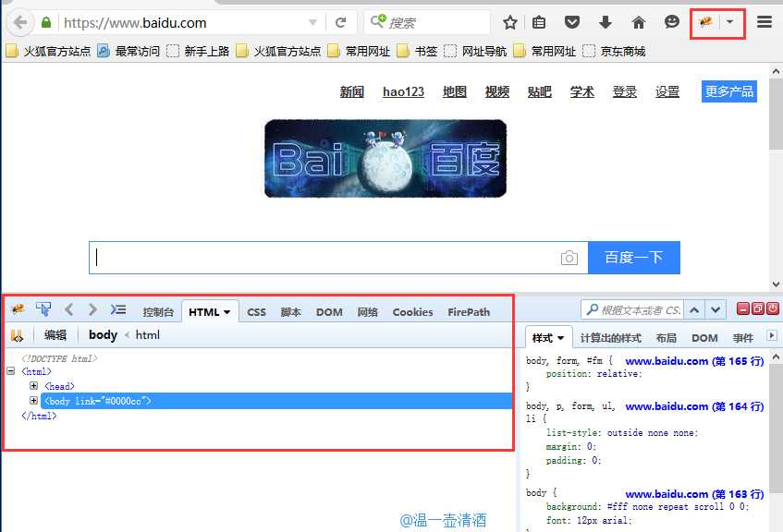
Task: Click the 更多产品 button
Action: tap(729, 91)
